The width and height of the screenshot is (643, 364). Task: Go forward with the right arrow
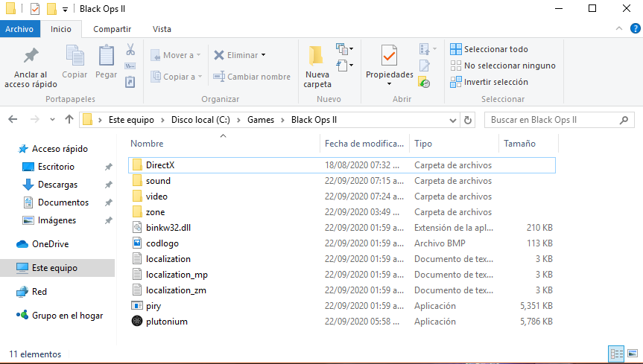tap(35, 120)
